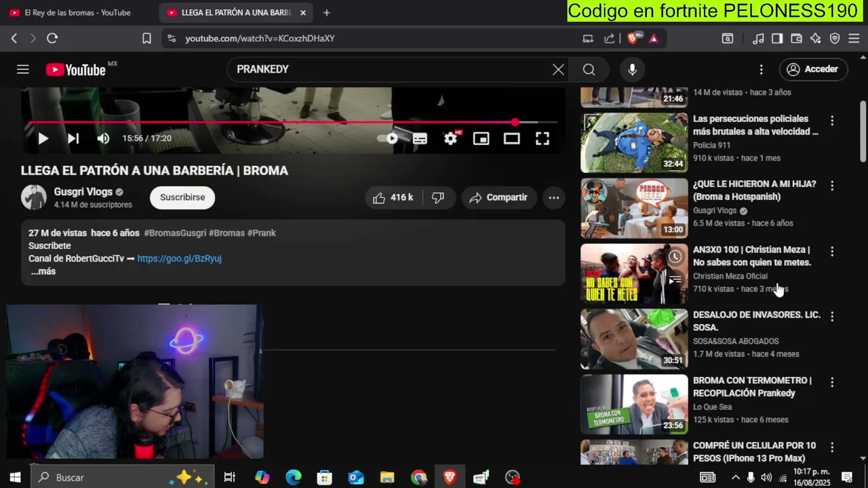Clear the PRANKEDY search text
The image size is (868, 488).
click(558, 69)
